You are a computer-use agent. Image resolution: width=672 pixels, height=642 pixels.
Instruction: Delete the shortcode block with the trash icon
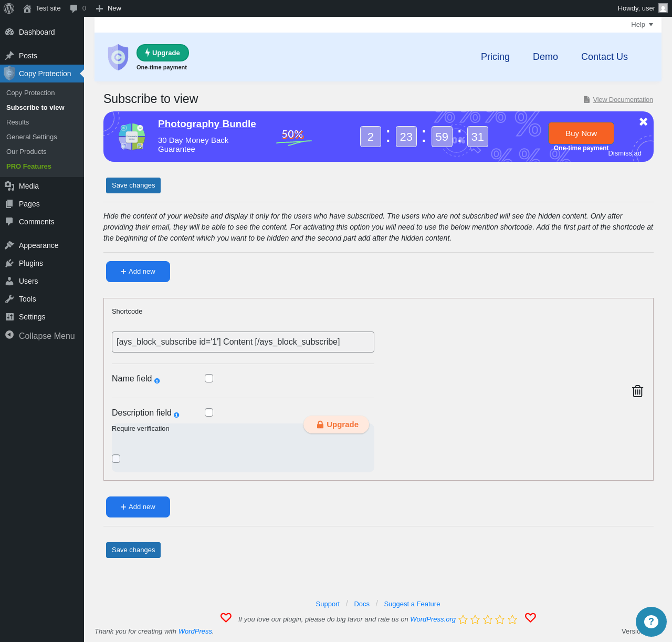(637, 391)
